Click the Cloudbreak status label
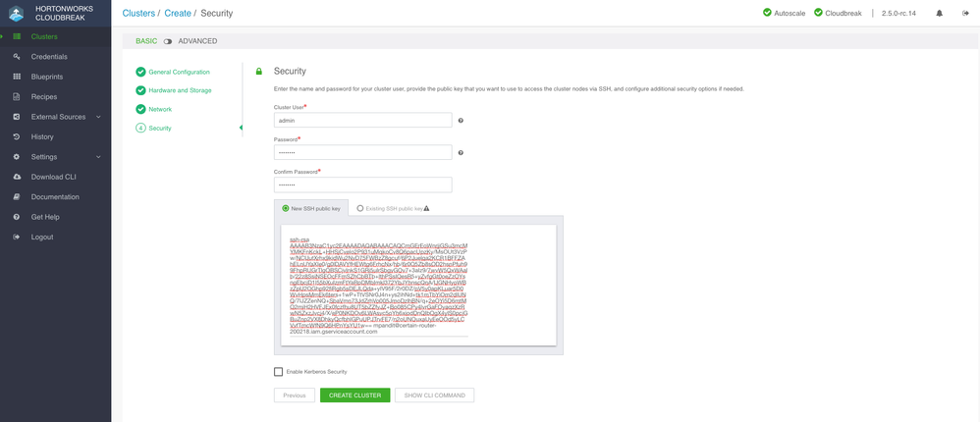This screenshot has height=422, width=980. tap(844, 13)
